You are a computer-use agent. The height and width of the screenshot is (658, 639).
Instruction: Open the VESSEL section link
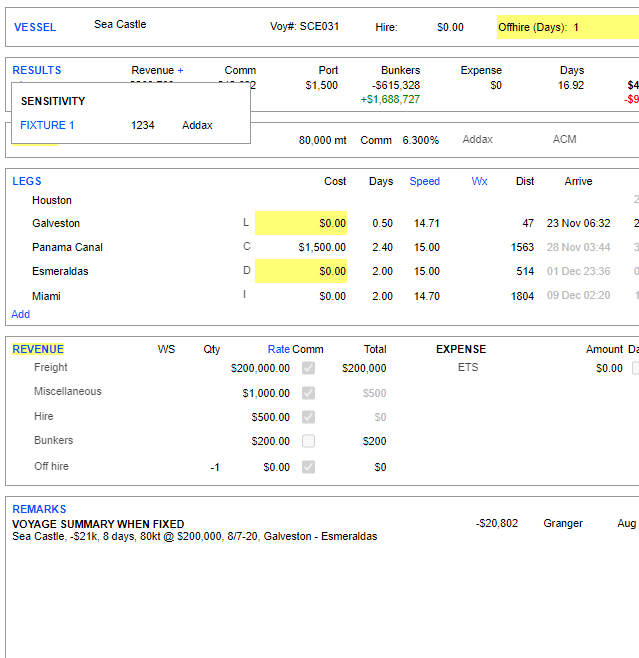(x=34, y=27)
